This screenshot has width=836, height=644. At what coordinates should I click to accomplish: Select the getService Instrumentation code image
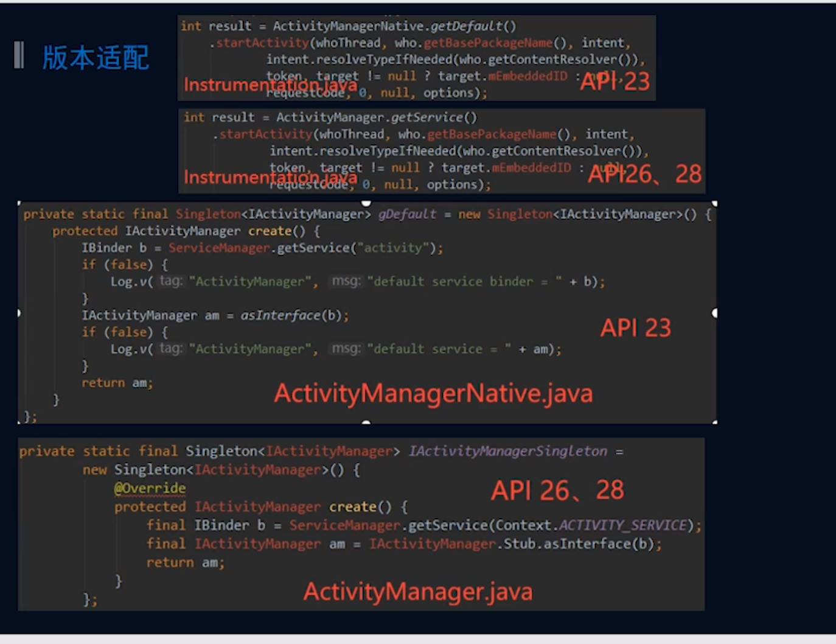442,151
